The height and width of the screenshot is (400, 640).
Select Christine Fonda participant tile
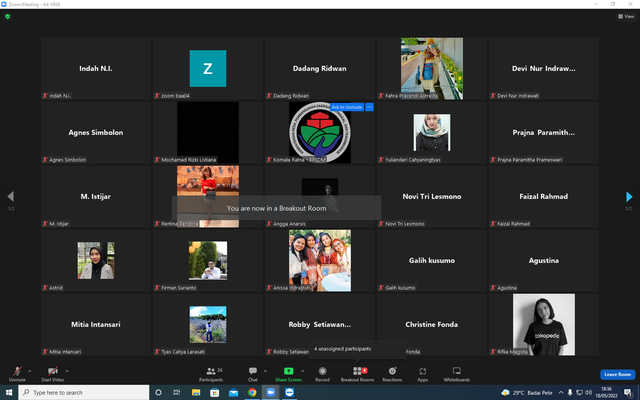(432, 324)
